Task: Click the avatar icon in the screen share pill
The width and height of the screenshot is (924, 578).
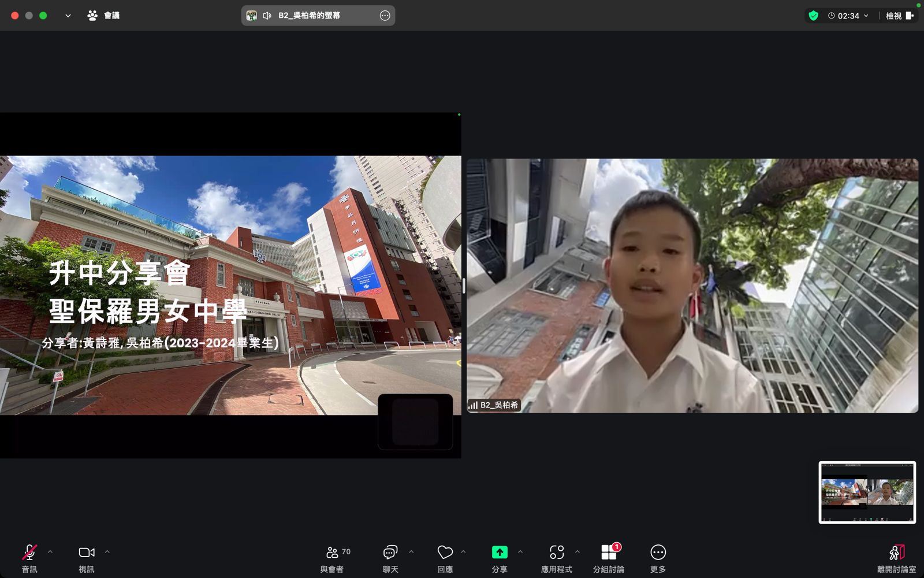Action: [252, 16]
